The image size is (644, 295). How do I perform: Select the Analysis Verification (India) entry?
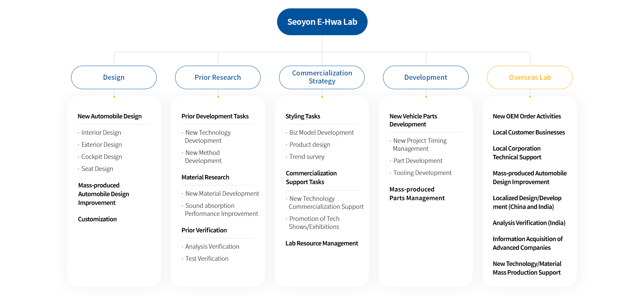(529, 223)
